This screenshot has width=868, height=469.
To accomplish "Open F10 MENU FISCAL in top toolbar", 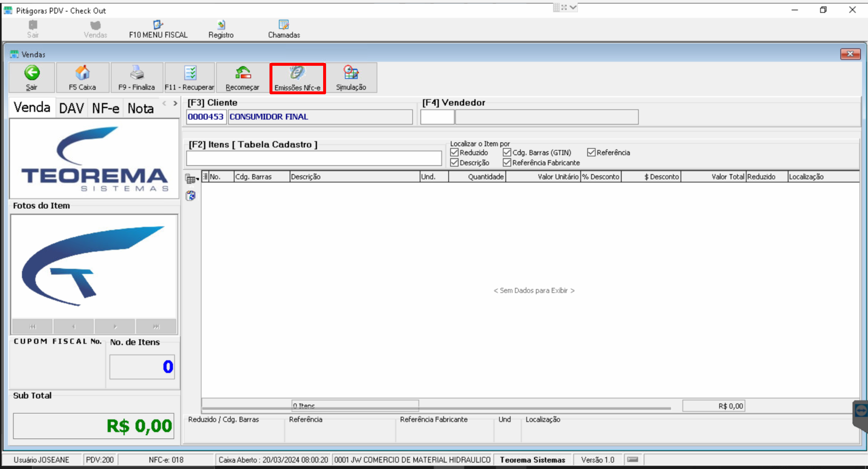I will pyautogui.click(x=158, y=29).
